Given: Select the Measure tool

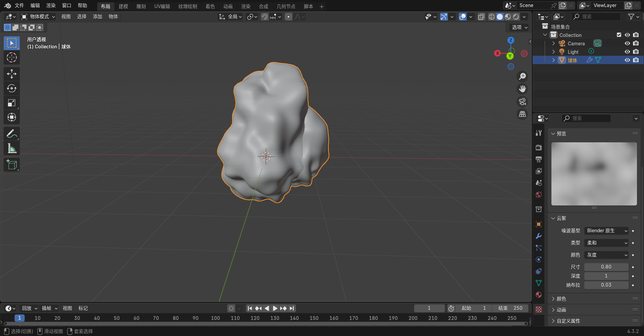Looking at the screenshot, I should [12, 148].
